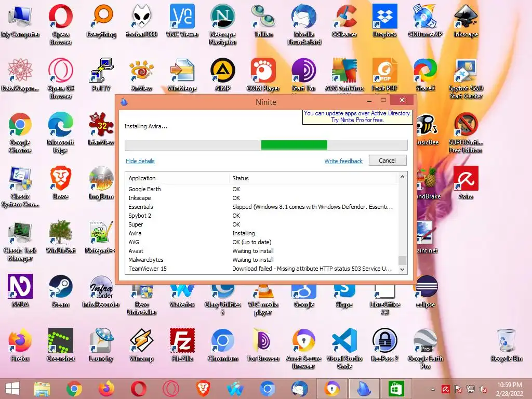Select the Avira desktop icon
Screen dimensions: 532x399
point(465,182)
